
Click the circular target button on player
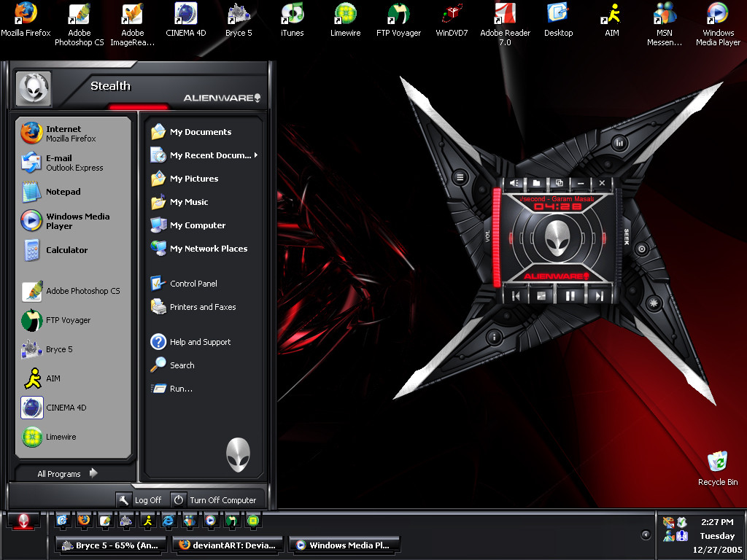642,249
